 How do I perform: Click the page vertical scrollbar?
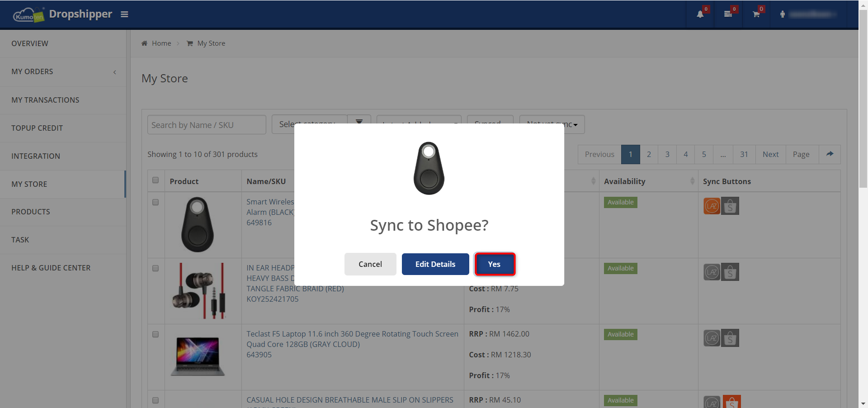(x=863, y=100)
